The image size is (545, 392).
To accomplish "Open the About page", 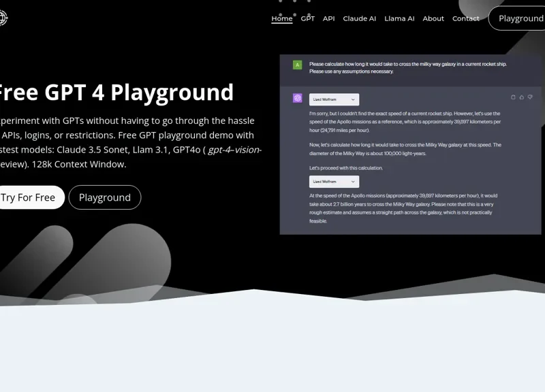I will coord(433,19).
